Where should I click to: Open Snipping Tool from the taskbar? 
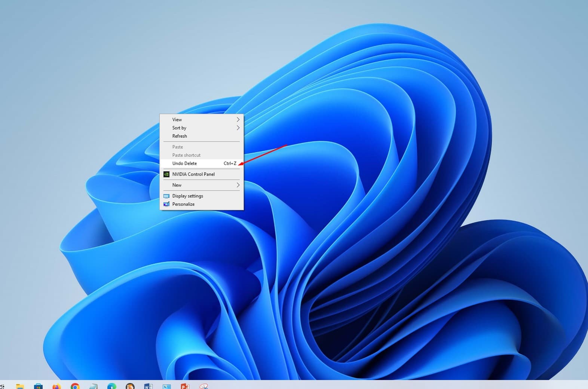click(203, 386)
